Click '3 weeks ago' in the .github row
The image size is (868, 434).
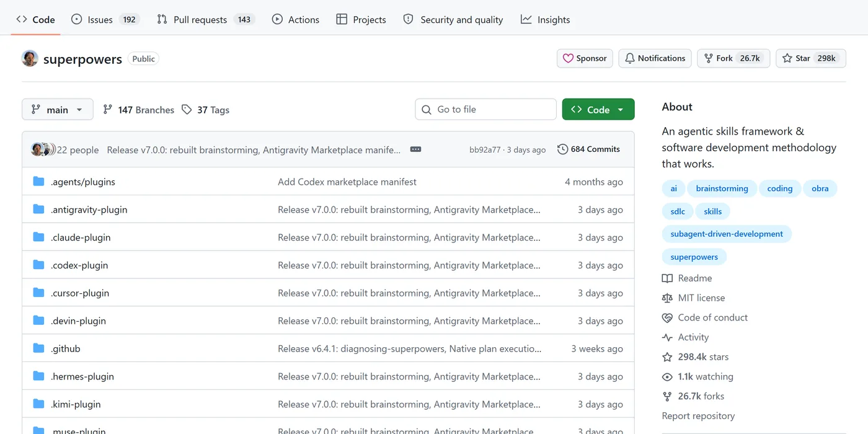(x=597, y=348)
